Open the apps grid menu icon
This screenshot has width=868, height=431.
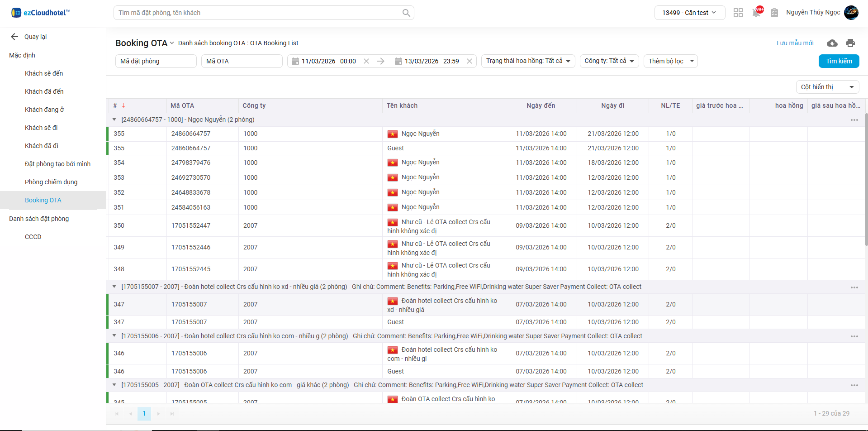pyautogui.click(x=738, y=13)
